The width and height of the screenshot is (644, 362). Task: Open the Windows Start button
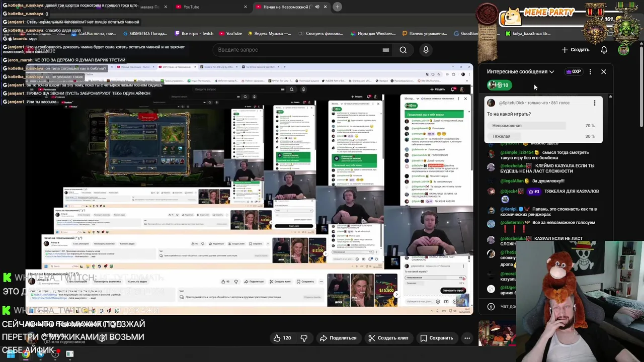11,354
